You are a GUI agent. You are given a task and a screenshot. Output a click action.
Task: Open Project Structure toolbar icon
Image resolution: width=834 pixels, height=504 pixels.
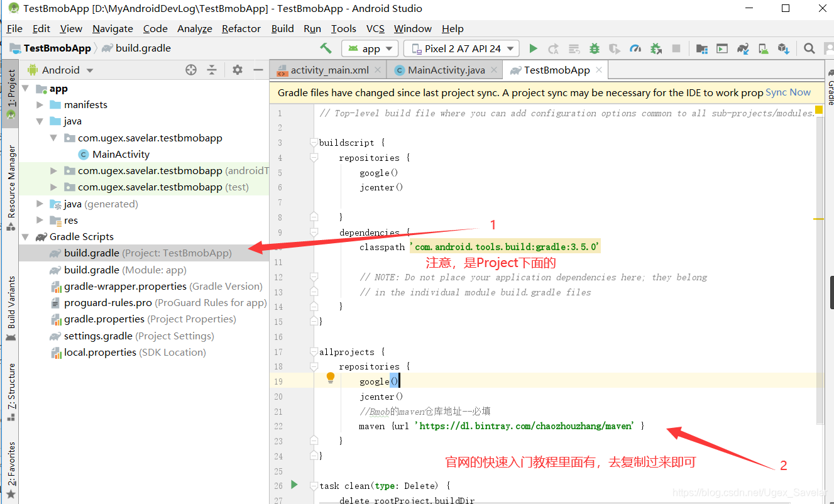[x=702, y=48]
